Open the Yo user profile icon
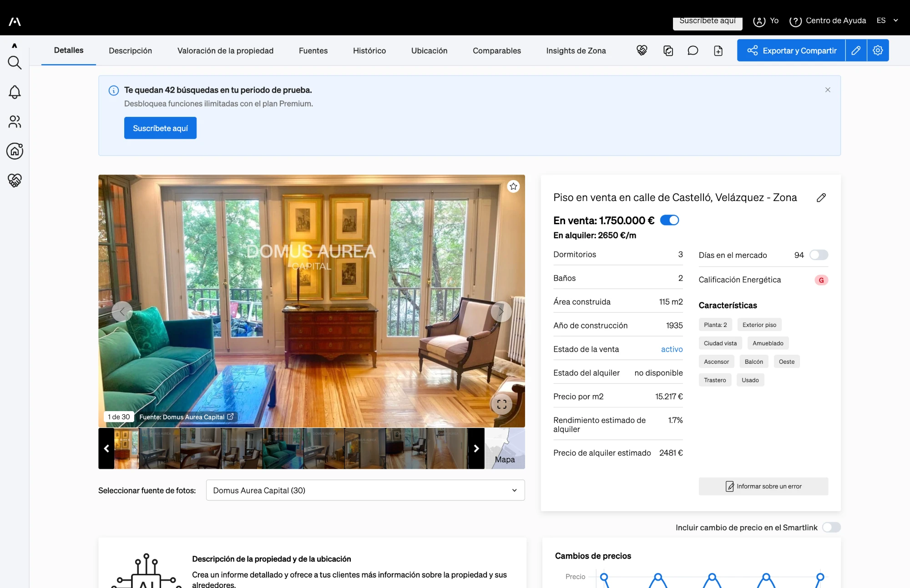 (x=759, y=21)
